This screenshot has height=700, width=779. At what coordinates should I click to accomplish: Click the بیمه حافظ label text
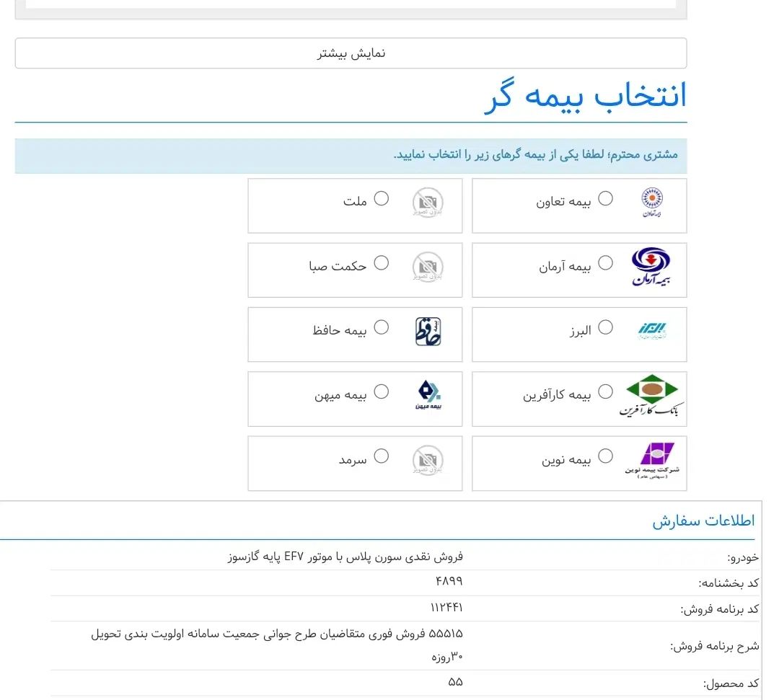[340, 330]
